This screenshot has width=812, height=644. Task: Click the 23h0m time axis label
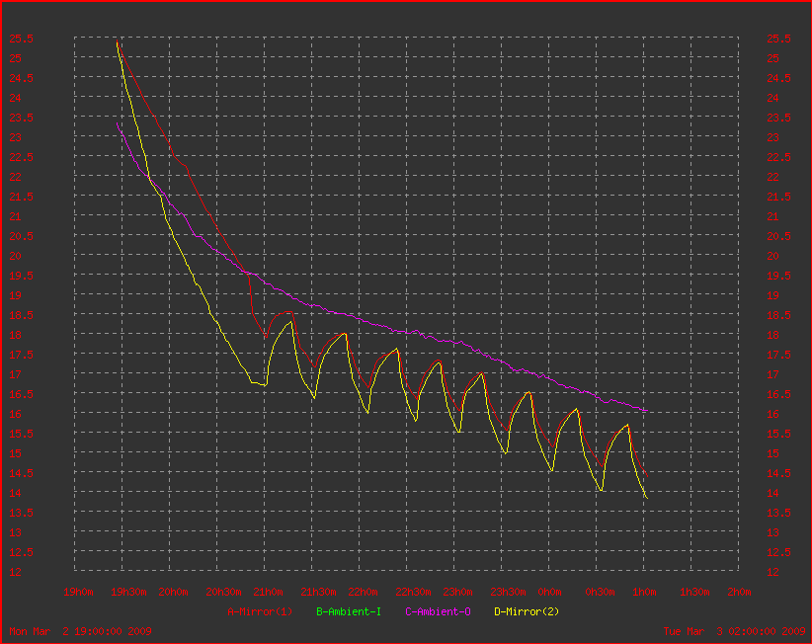pyautogui.click(x=457, y=592)
